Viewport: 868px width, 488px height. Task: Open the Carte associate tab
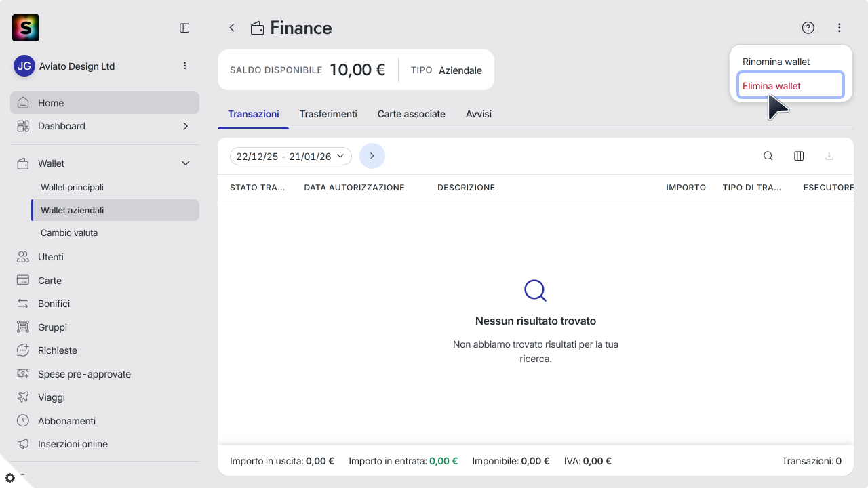click(412, 114)
